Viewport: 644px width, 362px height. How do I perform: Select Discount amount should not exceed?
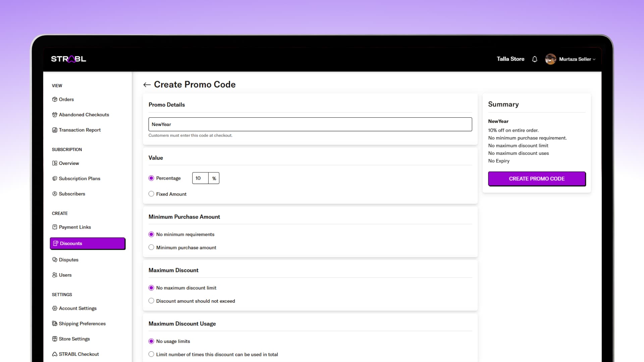click(151, 301)
